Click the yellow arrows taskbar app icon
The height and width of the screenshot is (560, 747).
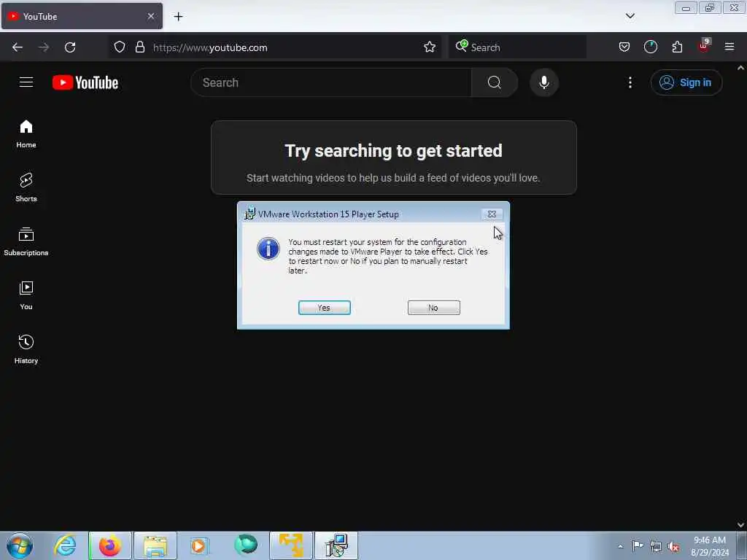291,545
